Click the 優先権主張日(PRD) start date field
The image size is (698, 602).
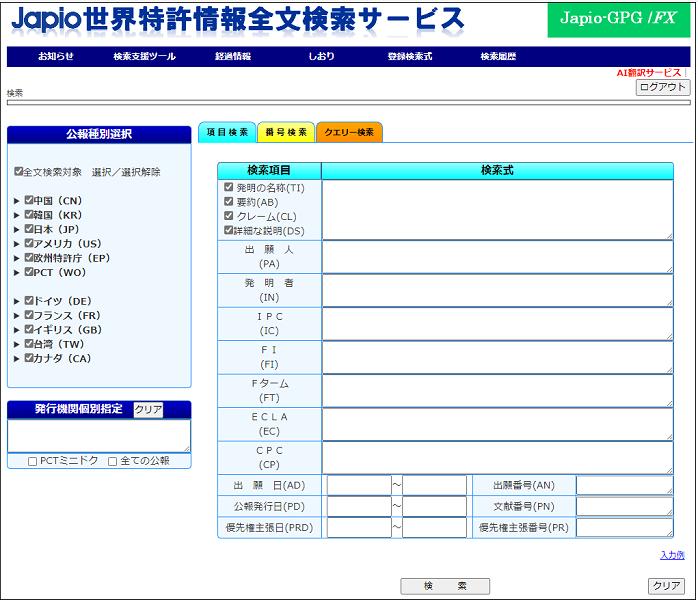(x=359, y=528)
